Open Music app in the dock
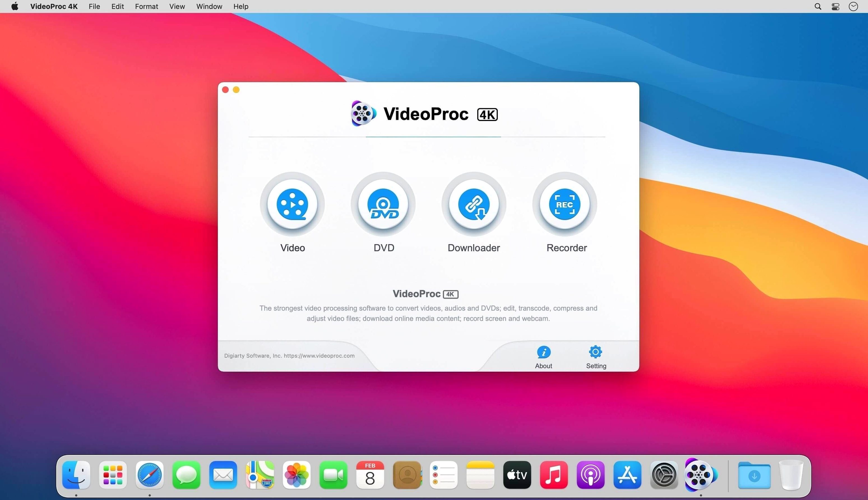This screenshot has width=868, height=500. pos(554,475)
